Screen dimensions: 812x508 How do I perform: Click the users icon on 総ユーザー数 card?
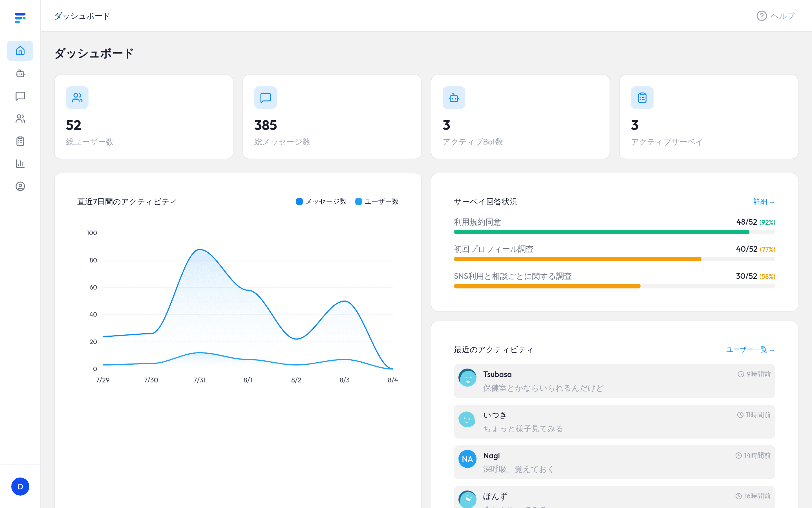(x=77, y=98)
